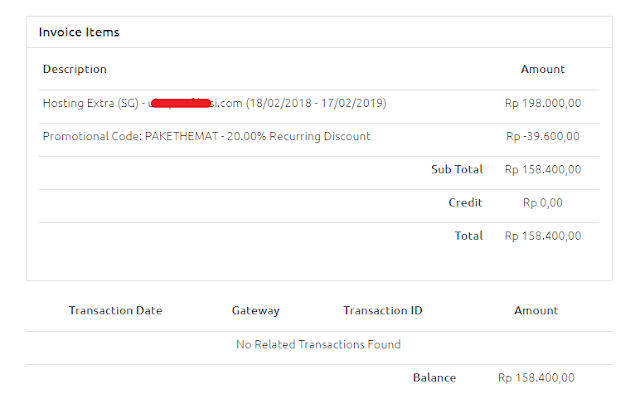Click the Total Rp 158.400,00 value
The height and width of the screenshot is (404, 640).
point(542,236)
